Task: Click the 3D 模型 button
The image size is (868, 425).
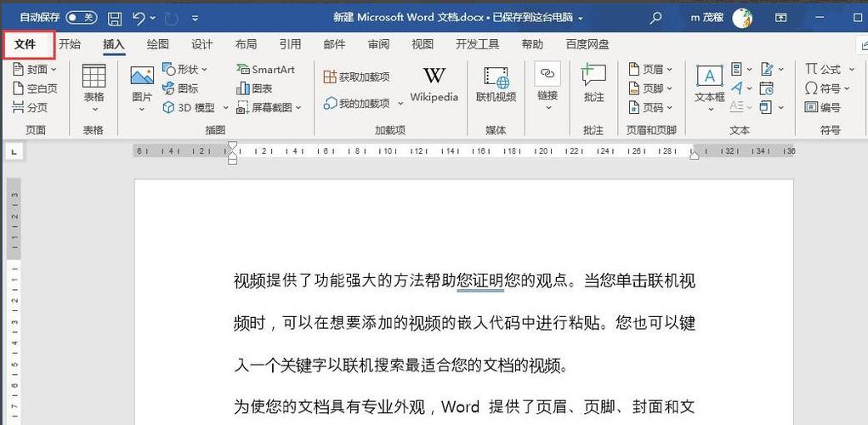Action: tap(189, 107)
